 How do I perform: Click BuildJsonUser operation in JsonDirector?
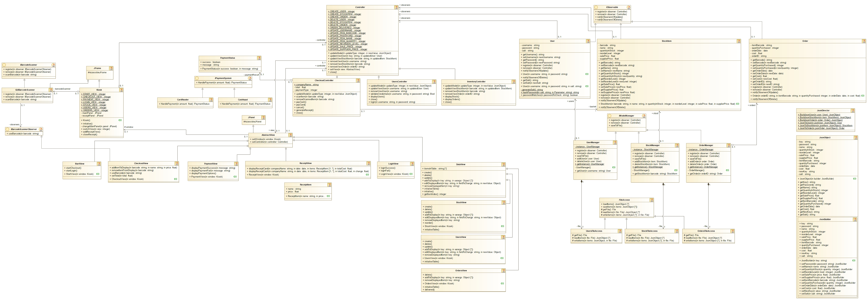pos(819,115)
